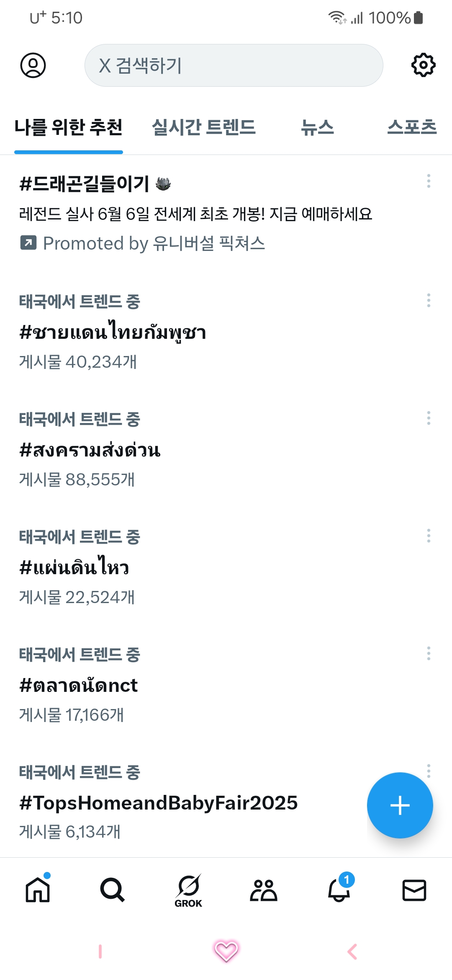Tap the Grok icon
The height and width of the screenshot is (980, 452).
pos(188,890)
